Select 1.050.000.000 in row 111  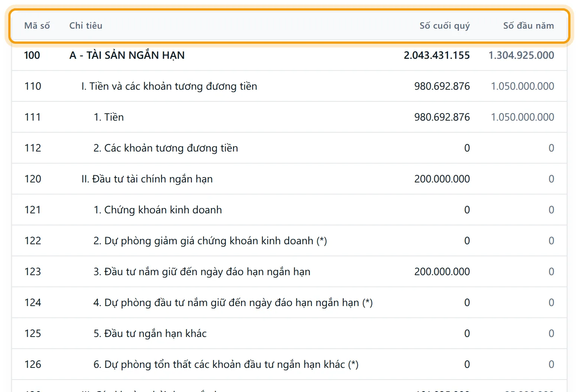point(522,117)
